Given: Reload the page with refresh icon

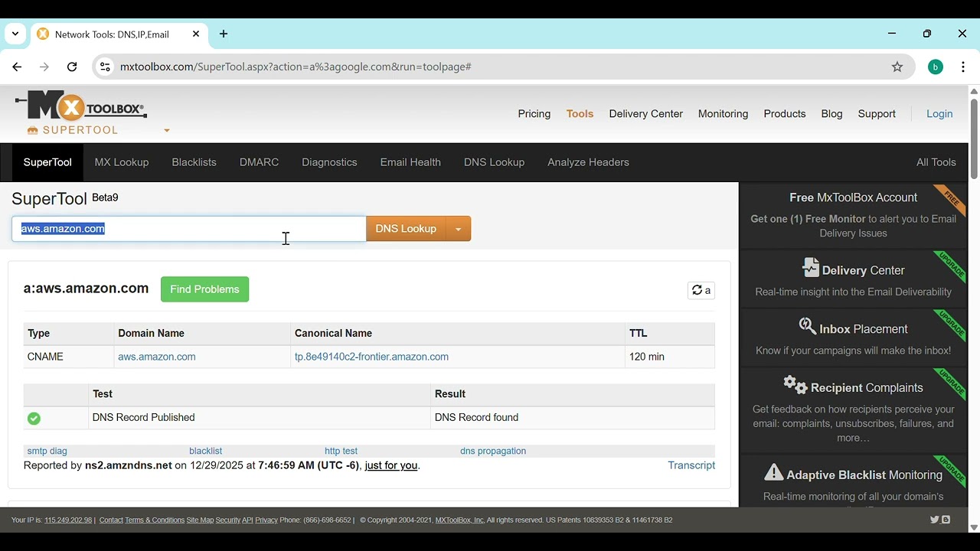Looking at the screenshot, I should coord(72,67).
